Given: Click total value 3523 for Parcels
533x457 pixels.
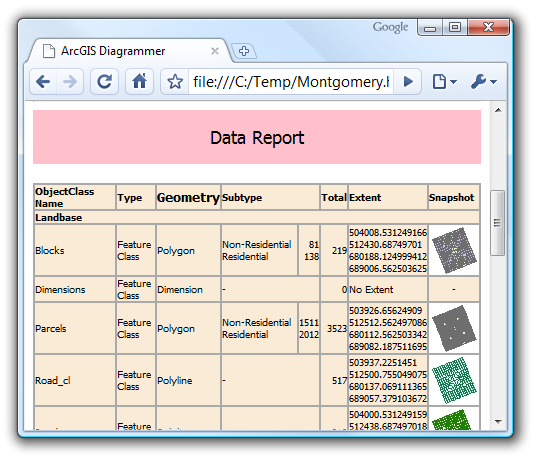Looking at the screenshot, I should coord(334,328).
